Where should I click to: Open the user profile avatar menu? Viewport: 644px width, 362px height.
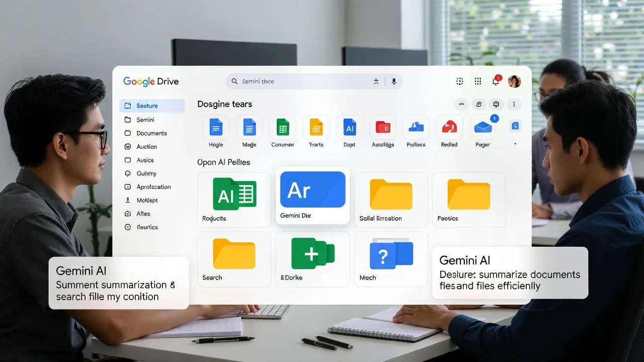pos(514,81)
